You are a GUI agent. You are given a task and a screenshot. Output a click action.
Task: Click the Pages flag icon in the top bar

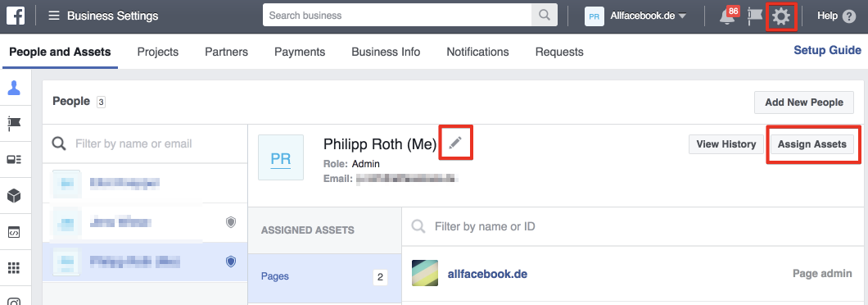click(755, 16)
